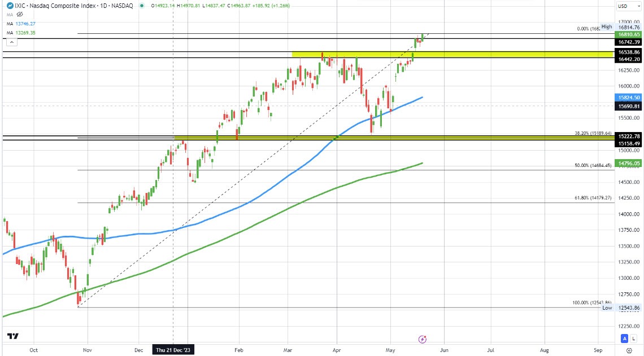Click IXIC symbol name to open symbol search
This screenshot has height=356, width=644.
point(20,6)
